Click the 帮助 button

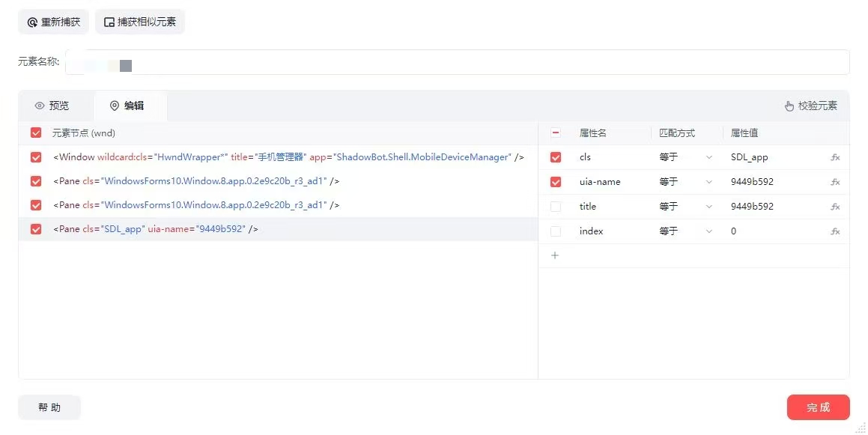(49, 407)
